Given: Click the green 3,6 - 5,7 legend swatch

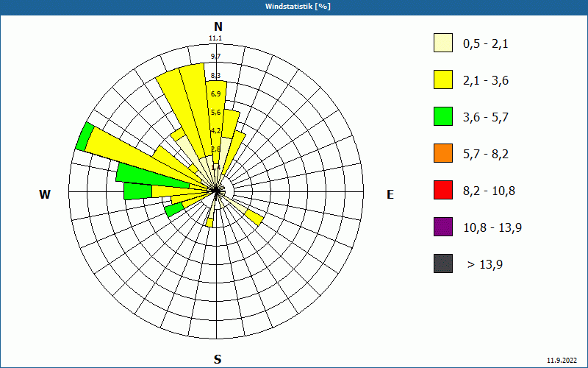Looking at the screenshot, I should 443,116.
